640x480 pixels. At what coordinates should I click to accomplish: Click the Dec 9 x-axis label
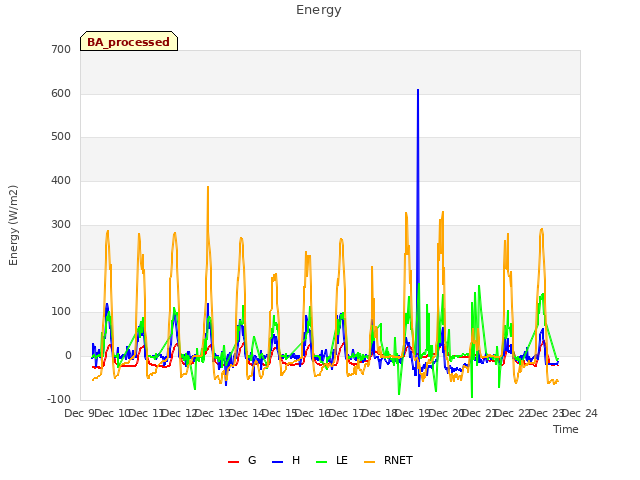[80, 413]
